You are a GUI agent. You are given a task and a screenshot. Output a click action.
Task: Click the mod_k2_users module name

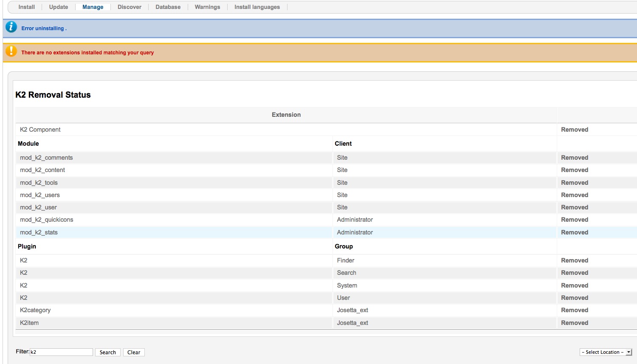[x=40, y=195]
